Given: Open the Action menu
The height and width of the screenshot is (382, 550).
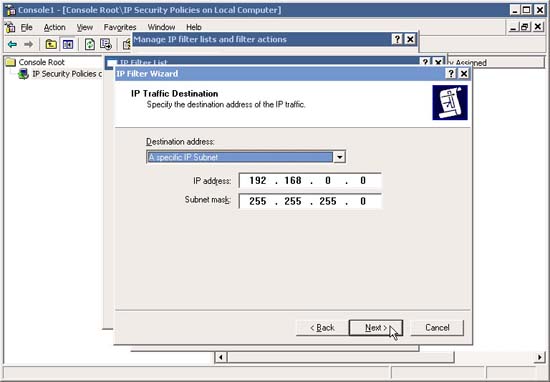Looking at the screenshot, I should pyautogui.click(x=54, y=27).
